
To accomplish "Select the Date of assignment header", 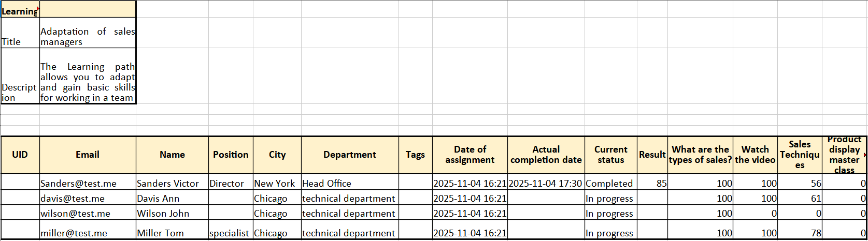I will coord(469,155).
